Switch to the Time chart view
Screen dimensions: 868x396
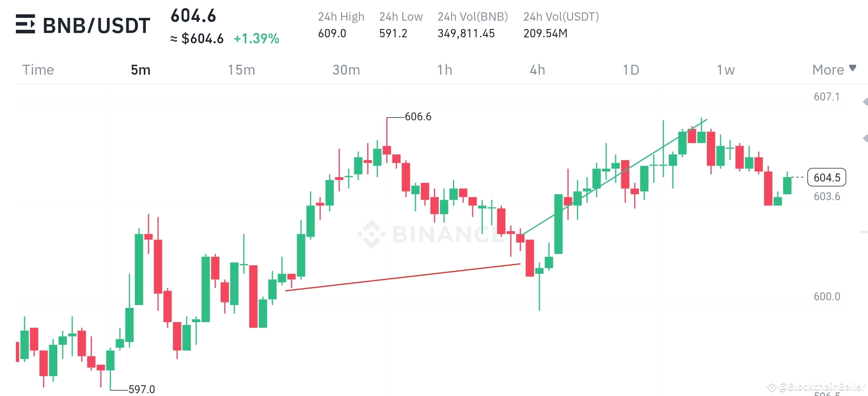tap(38, 70)
